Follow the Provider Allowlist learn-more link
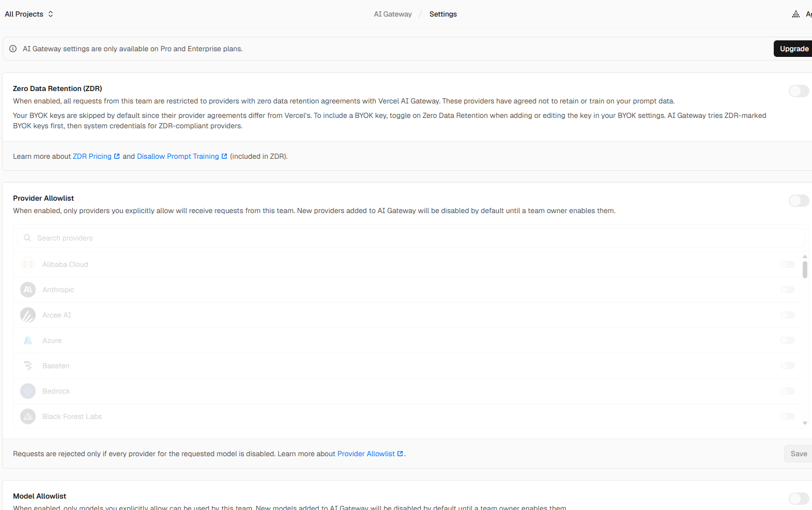Screen dimensions: 812x510 click(370, 454)
